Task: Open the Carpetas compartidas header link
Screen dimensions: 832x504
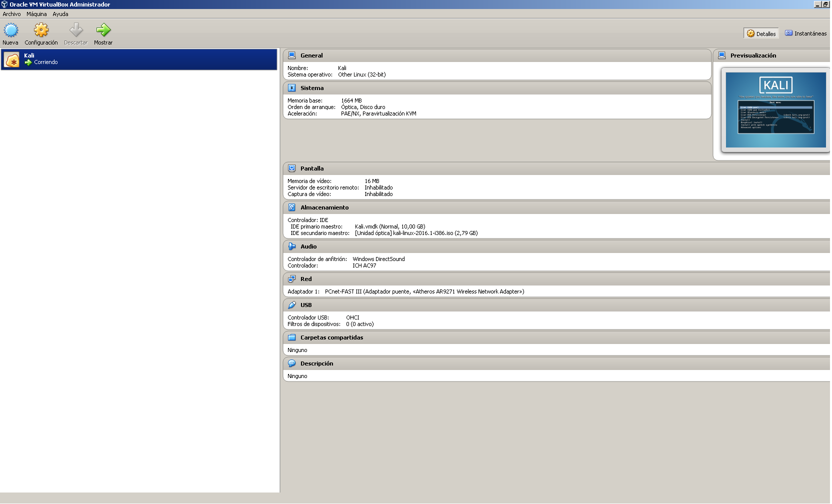Action: tap(332, 337)
